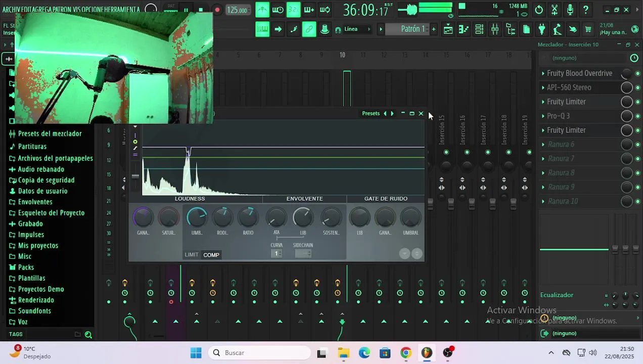
Task: Toggle the metronome icon in top toolbar
Action: (262, 10)
